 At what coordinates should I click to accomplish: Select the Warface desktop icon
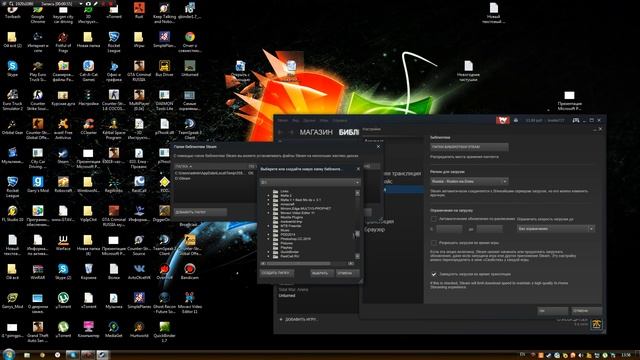[x=63, y=242]
